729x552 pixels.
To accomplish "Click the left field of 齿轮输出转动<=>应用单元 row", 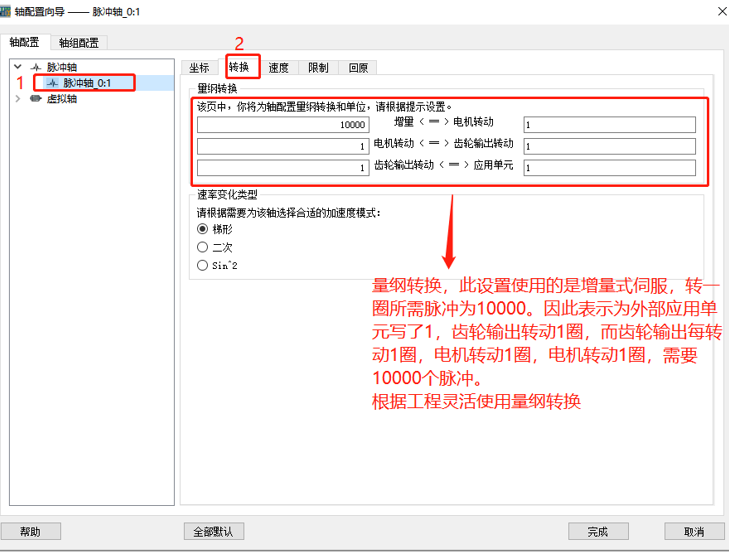I will point(283,167).
